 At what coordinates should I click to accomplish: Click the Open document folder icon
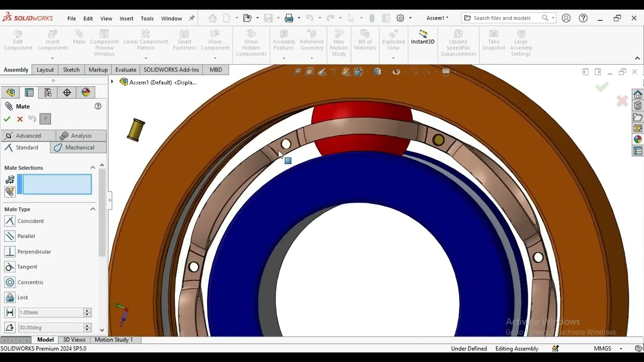point(247,18)
